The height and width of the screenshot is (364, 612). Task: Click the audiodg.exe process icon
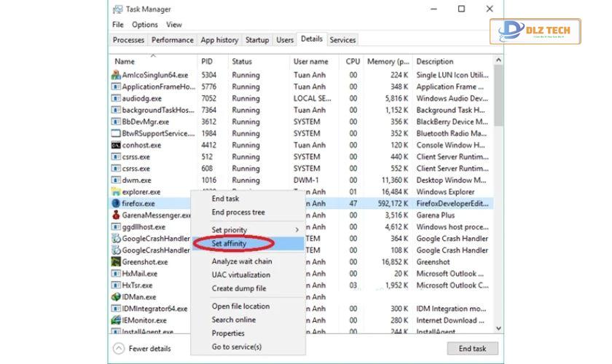click(116, 98)
